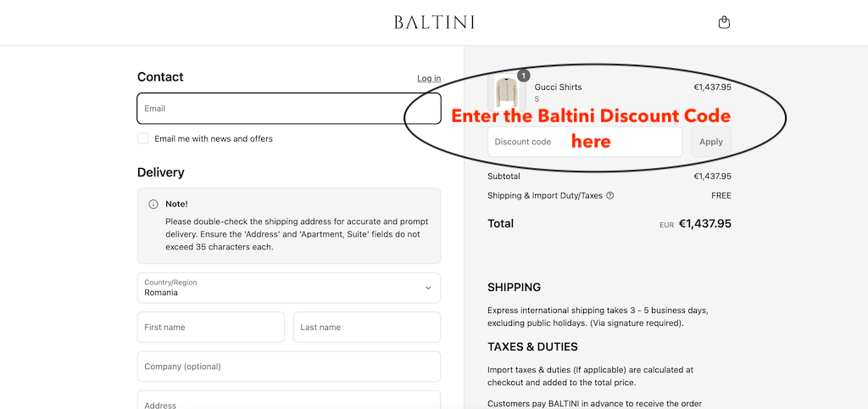Click the Subtotal label
Image resolution: width=868 pixels, height=409 pixels.
click(x=504, y=176)
